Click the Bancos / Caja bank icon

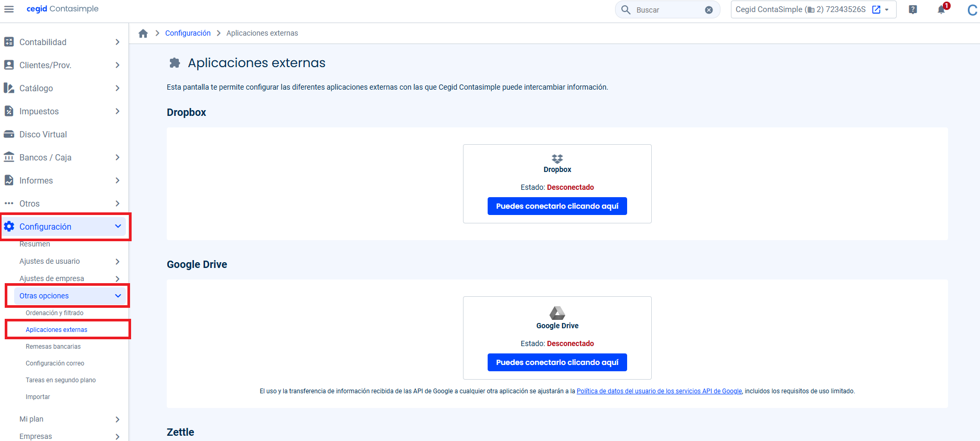[9, 157]
